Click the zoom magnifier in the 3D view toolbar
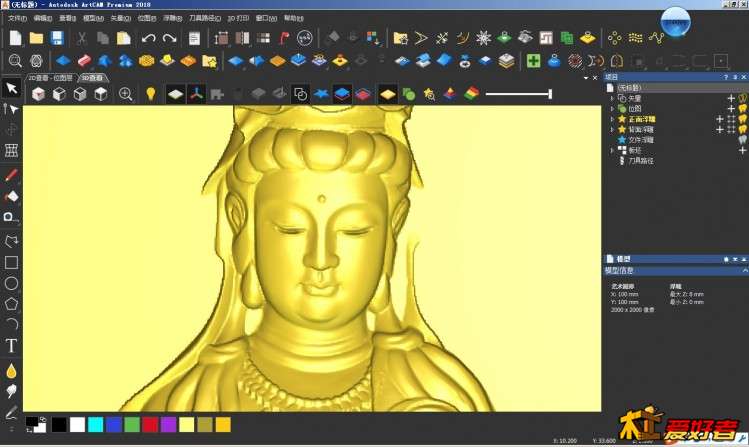 (x=126, y=94)
